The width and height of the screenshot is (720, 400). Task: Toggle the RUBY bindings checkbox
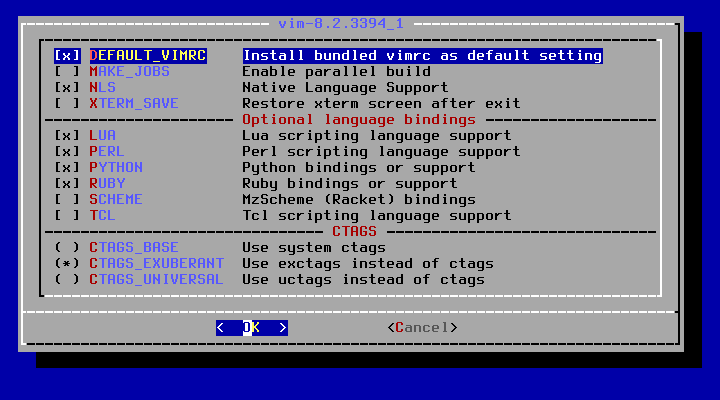pos(67,184)
